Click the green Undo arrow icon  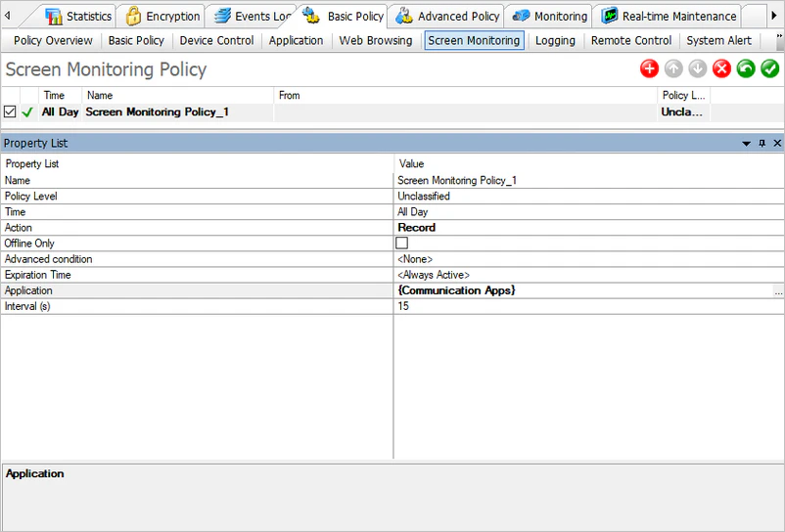click(x=746, y=68)
